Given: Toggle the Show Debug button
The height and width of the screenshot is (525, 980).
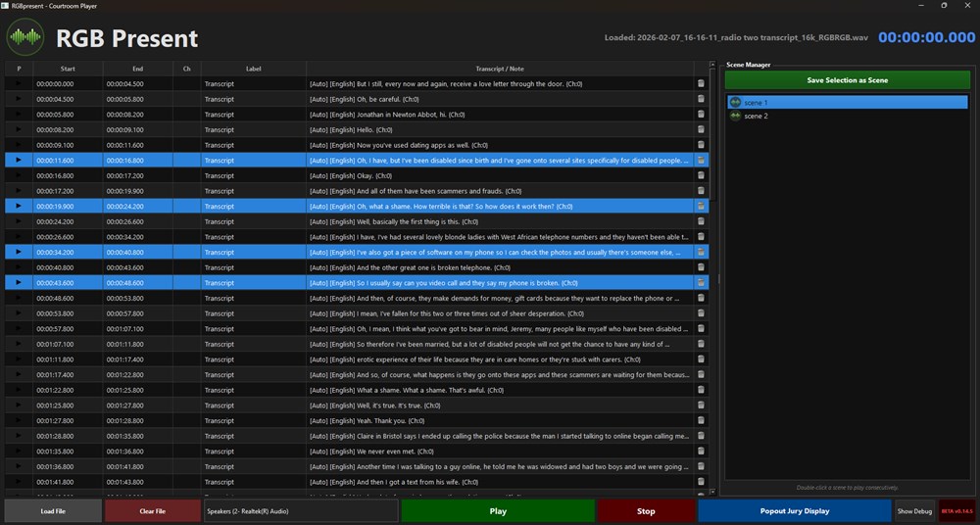Looking at the screenshot, I should point(915,510).
